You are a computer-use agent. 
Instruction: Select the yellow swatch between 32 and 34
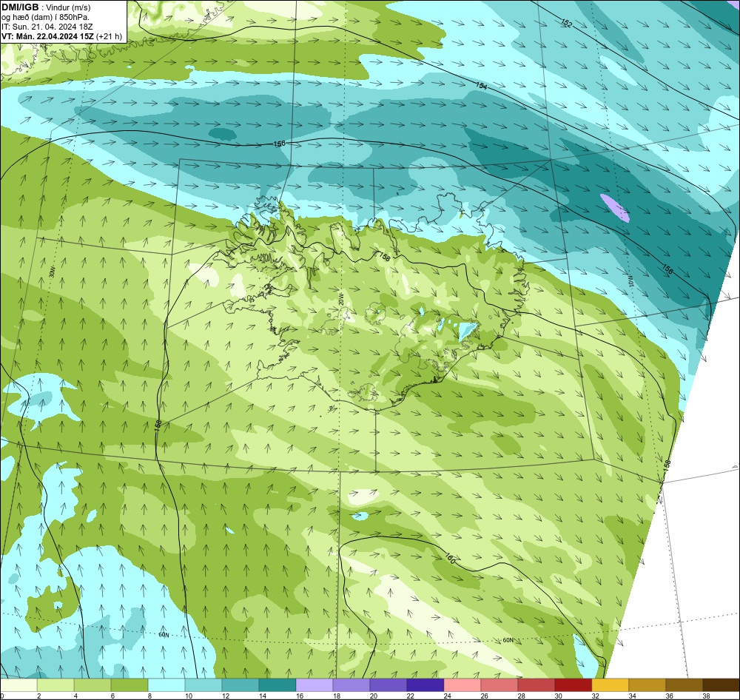(610, 685)
